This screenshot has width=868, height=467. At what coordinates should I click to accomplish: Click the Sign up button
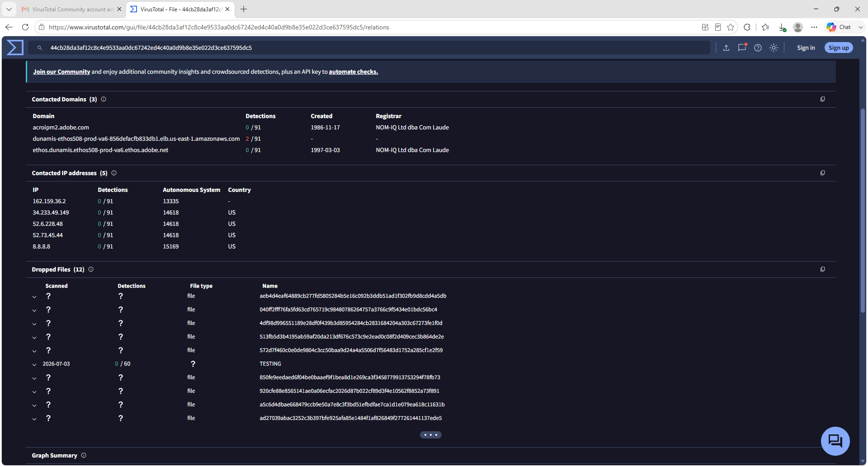[839, 48]
